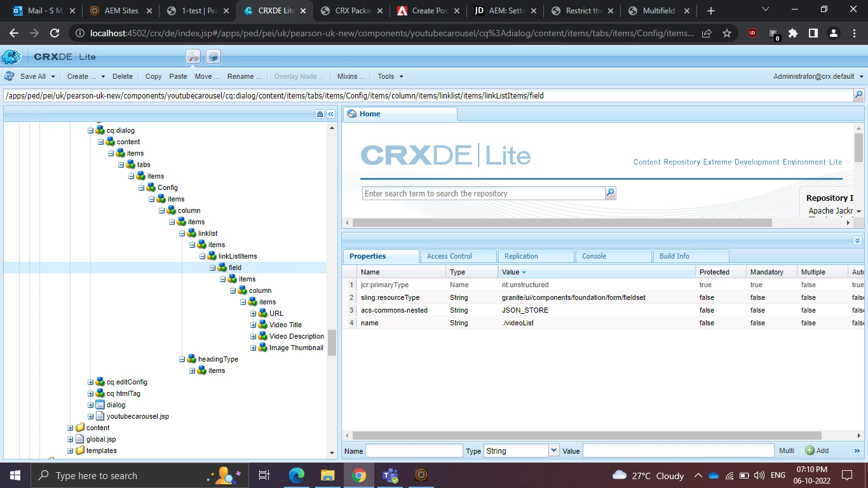Screen dimensions: 868x488
Task: Open Microsoft Teams in the taskbar
Action: tap(390, 475)
